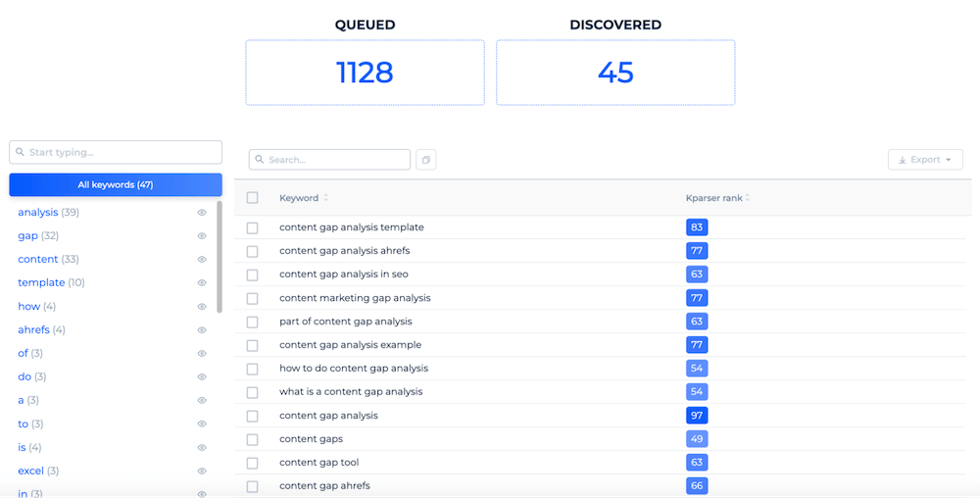The width and height of the screenshot is (980, 498).
Task: Toggle eye icon for 'to' filter
Action: (202, 424)
